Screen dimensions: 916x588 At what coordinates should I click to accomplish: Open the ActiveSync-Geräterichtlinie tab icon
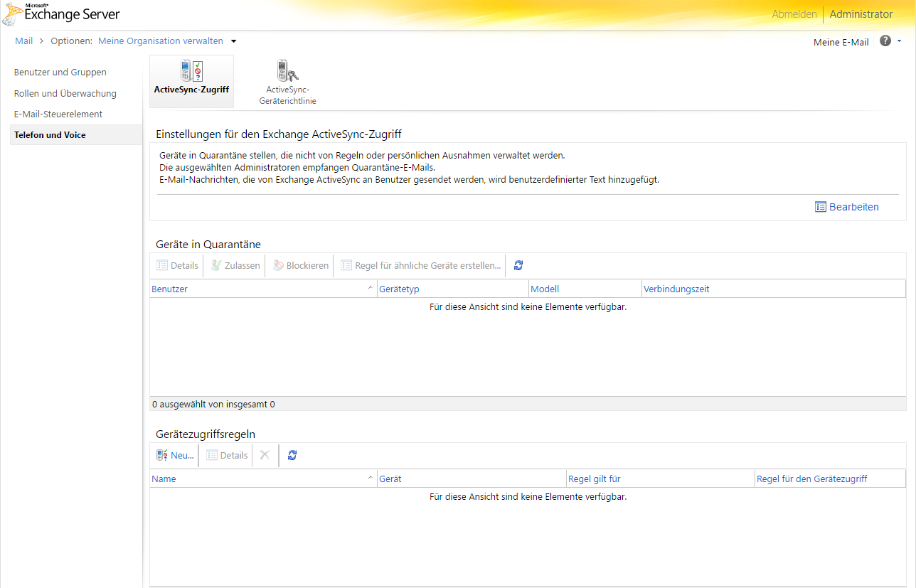[287, 71]
